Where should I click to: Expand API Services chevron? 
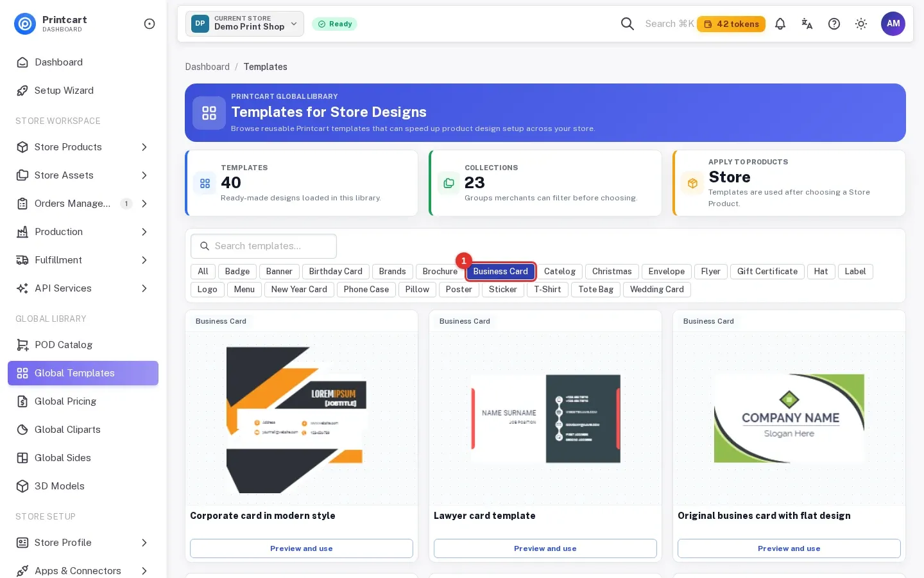click(x=144, y=288)
